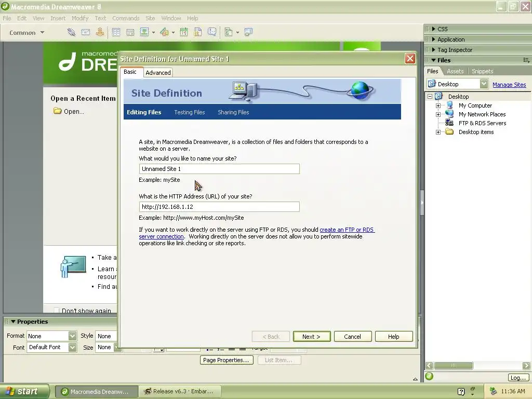Screen dimensions: 532x399
Task: Select the Basic tab in dialog
Action: (130, 72)
